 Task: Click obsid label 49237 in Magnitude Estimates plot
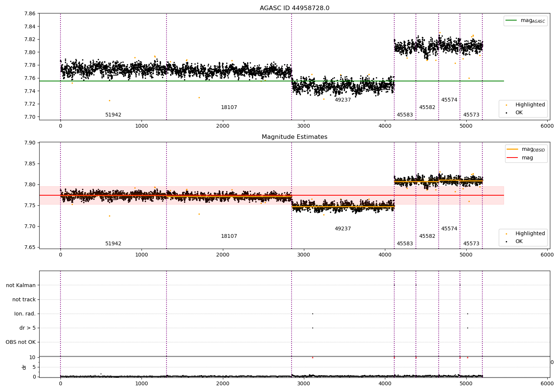click(343, 229)
